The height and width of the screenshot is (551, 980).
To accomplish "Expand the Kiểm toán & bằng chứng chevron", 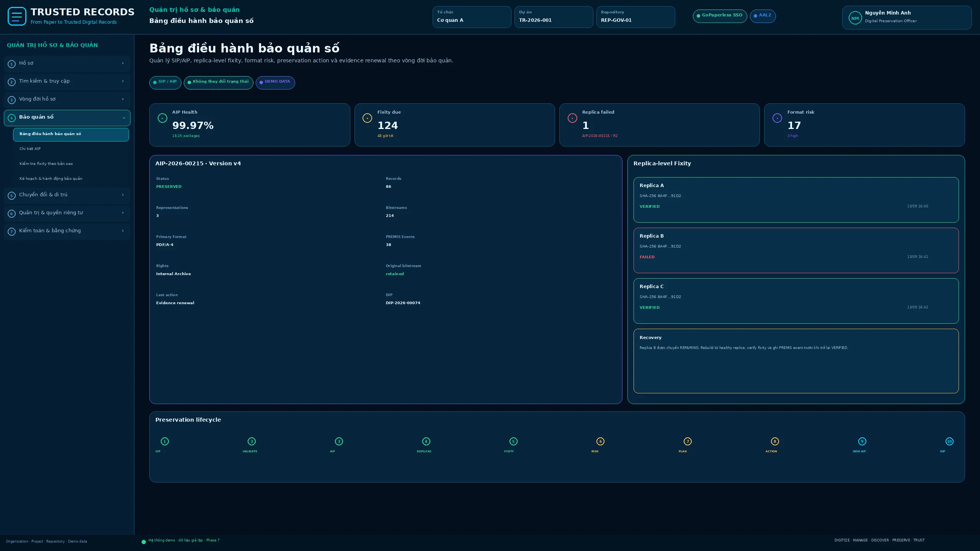I will 123,231.
